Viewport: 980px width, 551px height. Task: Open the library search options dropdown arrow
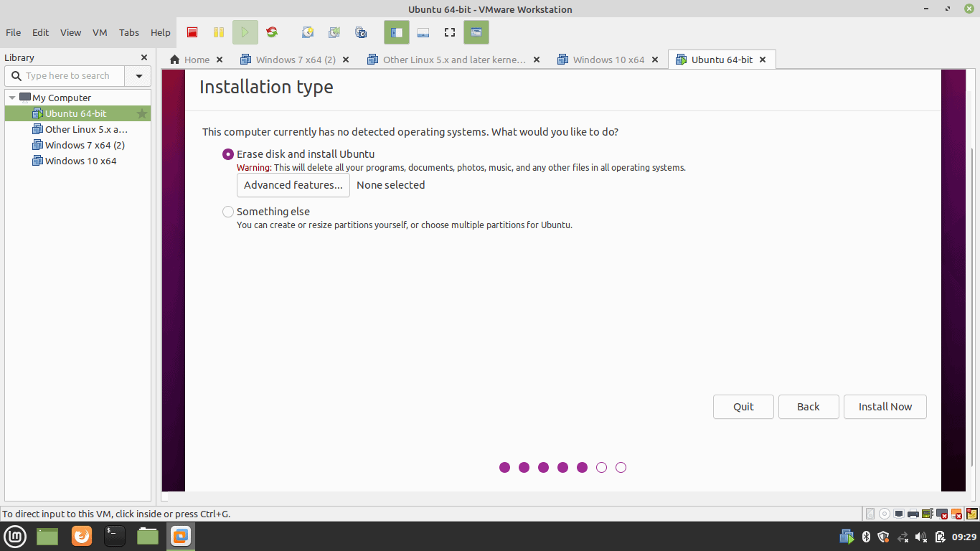pyautogui.click(x=138, y=76)
